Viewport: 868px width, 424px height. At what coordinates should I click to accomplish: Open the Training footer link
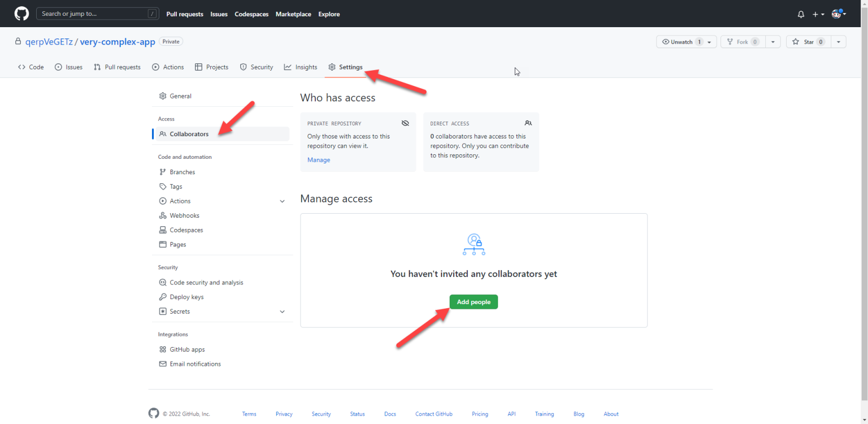click(545, 414)
